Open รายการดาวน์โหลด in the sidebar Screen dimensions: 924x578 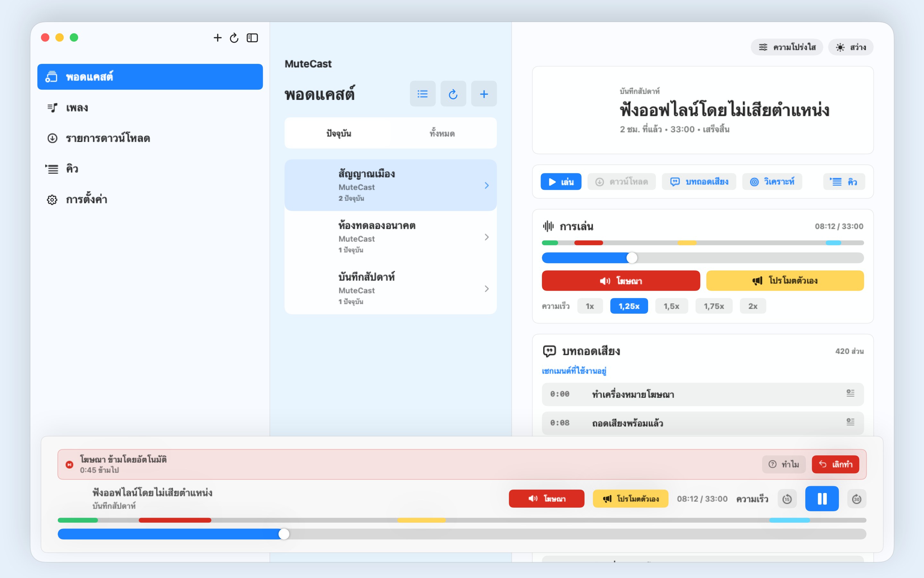150,138
